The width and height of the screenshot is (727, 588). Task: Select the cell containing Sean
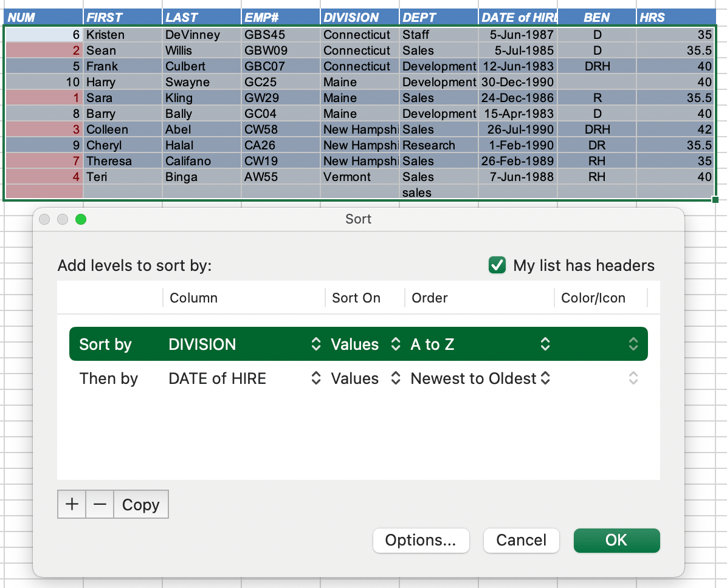123,50
